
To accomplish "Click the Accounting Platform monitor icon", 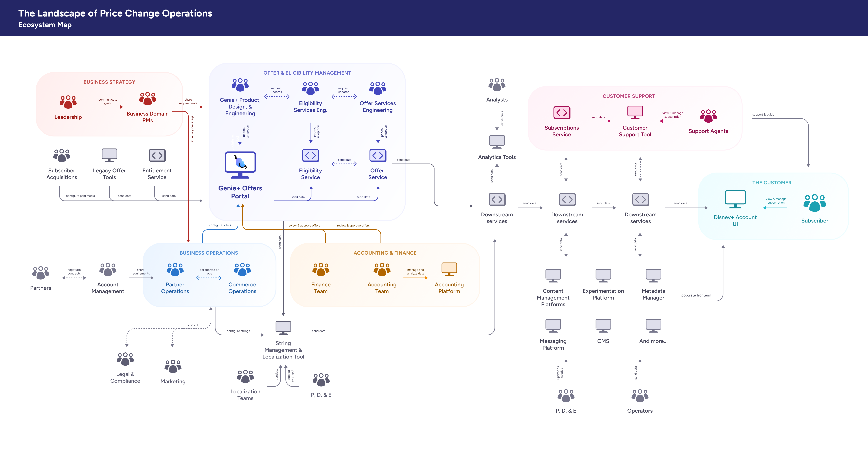I will tap(449, 269).
